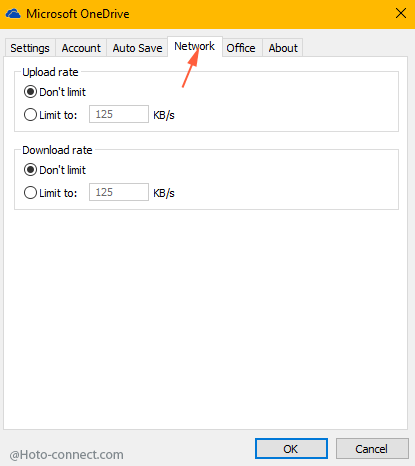Switch to the Office tab
This screenshot has height=466, width=415.
click(x=241, y=48)
